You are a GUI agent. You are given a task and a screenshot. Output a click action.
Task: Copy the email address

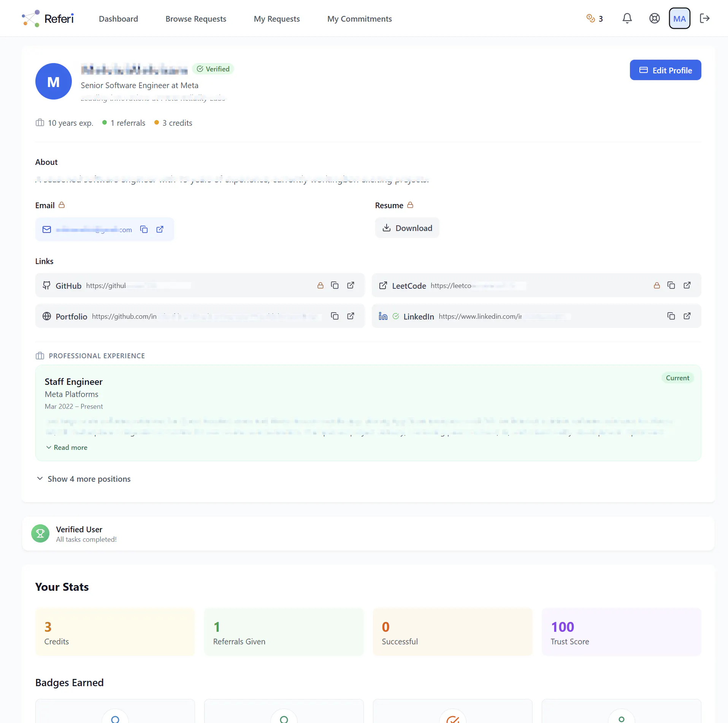[144, 229]
